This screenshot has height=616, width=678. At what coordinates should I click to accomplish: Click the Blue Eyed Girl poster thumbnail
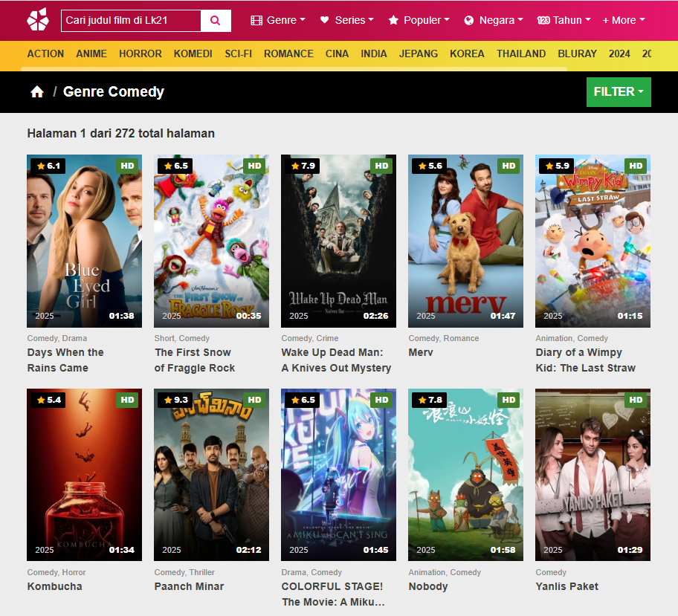[x=84, y=241]
